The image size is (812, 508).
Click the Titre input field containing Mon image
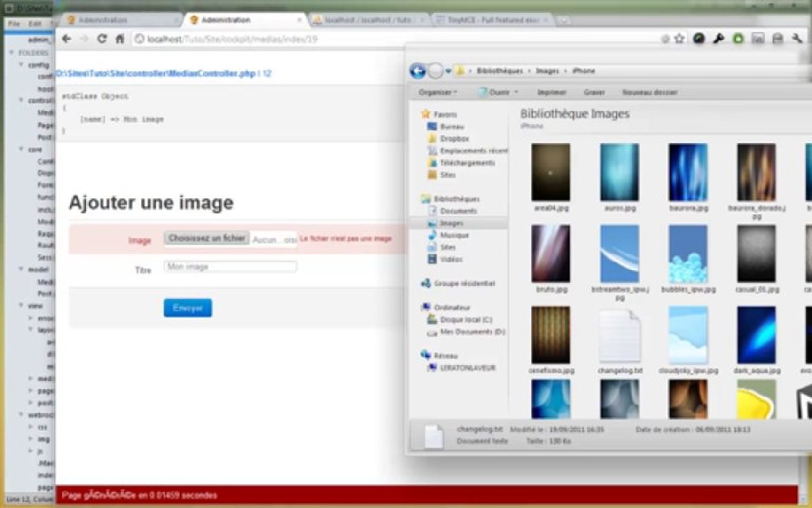pos(229,266)
